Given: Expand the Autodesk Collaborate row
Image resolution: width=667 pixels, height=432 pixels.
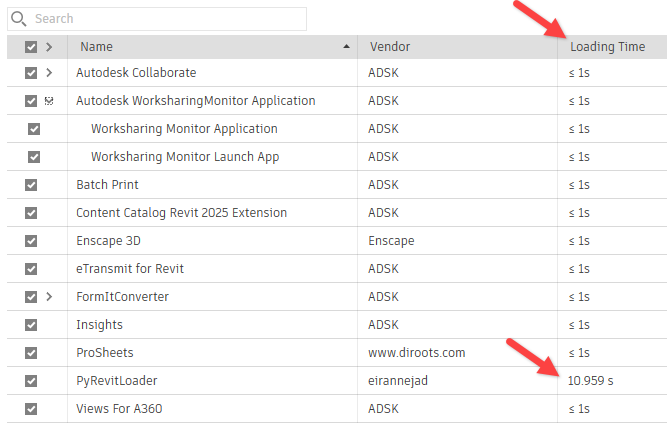Looking at the screenshot, I should tap(49, 73).
